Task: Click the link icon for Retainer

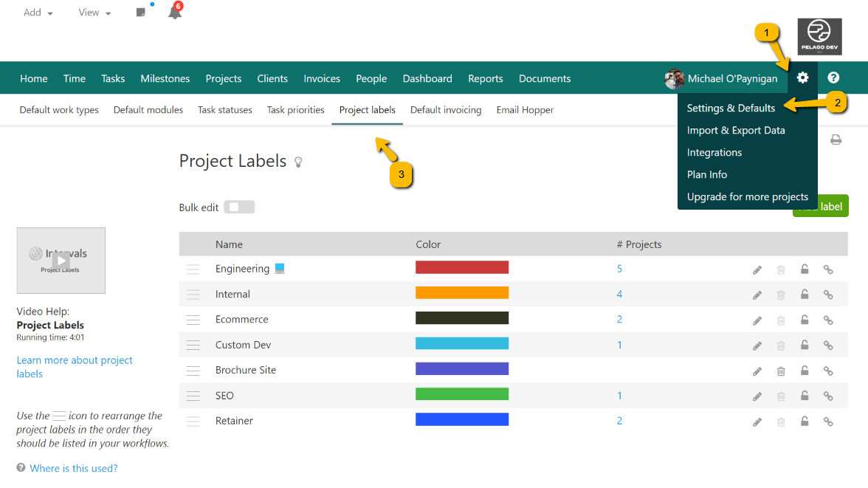Action: click(828, 422)
